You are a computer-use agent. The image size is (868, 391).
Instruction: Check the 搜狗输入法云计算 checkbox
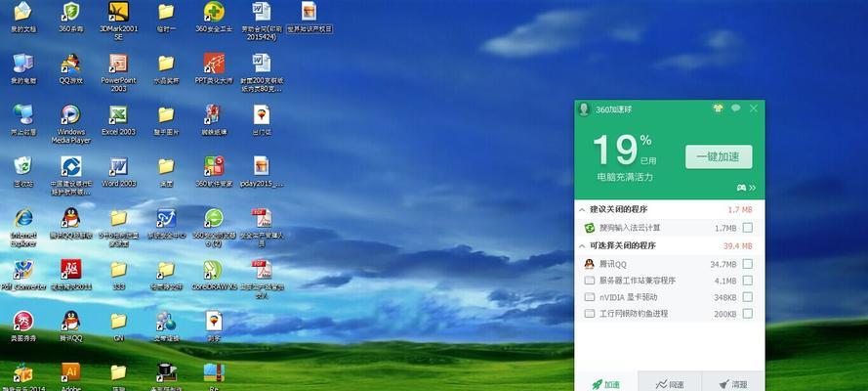(x=747, y=228)
